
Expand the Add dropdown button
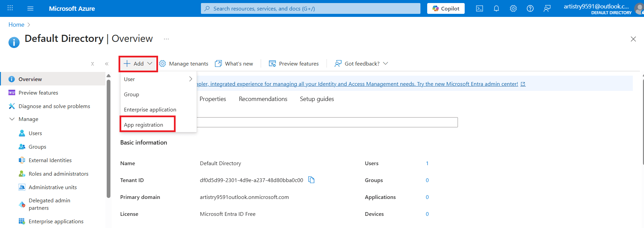click(x=138, y=64)
